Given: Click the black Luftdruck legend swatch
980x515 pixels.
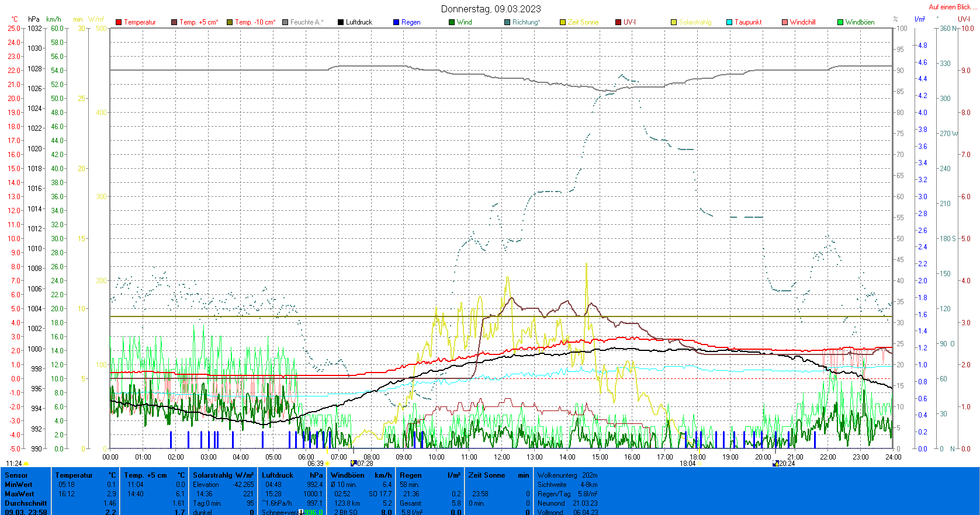Looking at the screenshot, I should [x=341, y=22].
